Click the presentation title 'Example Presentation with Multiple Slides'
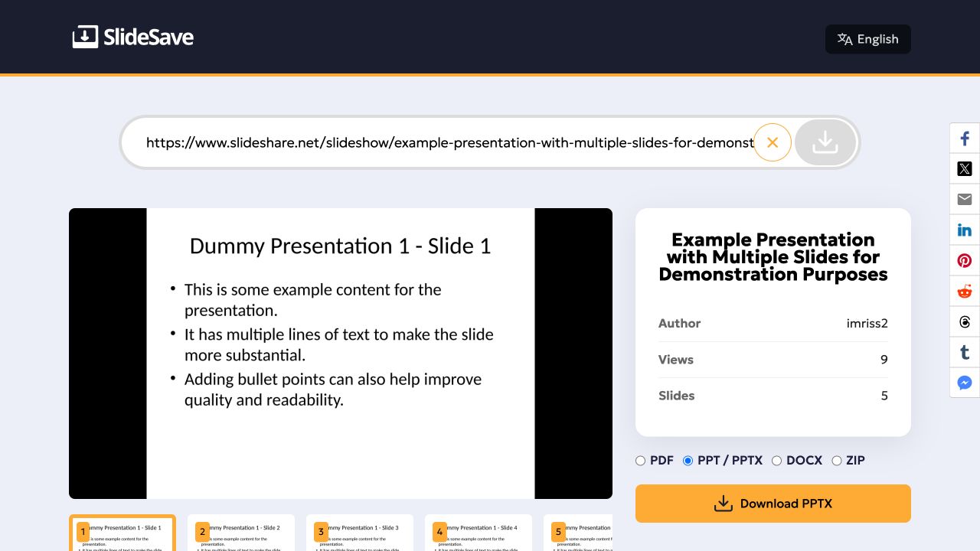This screenshot has height=551, width=980. point(773,257)
